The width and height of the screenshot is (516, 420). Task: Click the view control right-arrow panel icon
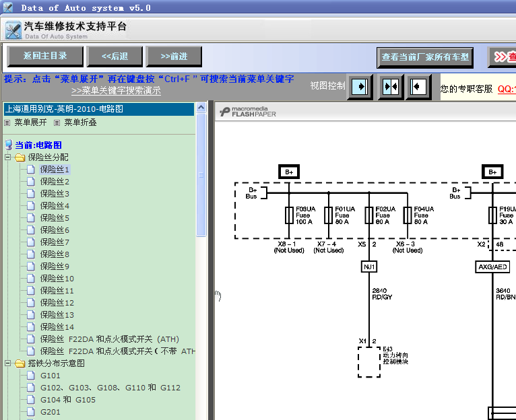tap(360, 87)
